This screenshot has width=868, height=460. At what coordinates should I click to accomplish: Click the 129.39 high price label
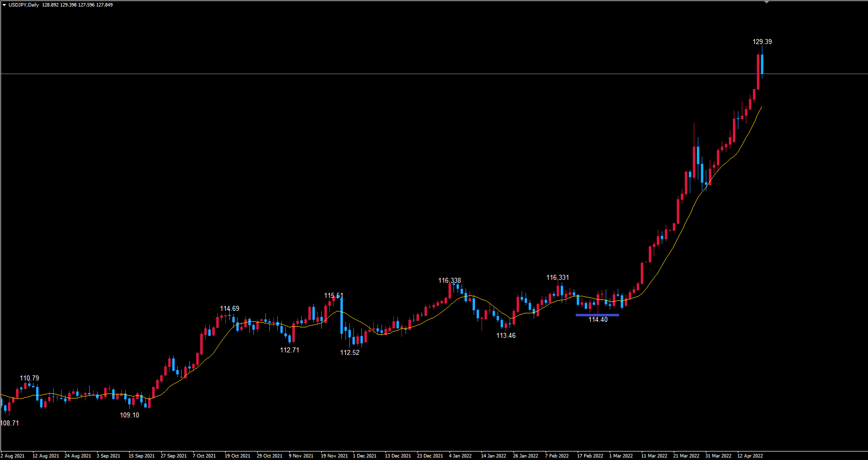pos(762,42)
